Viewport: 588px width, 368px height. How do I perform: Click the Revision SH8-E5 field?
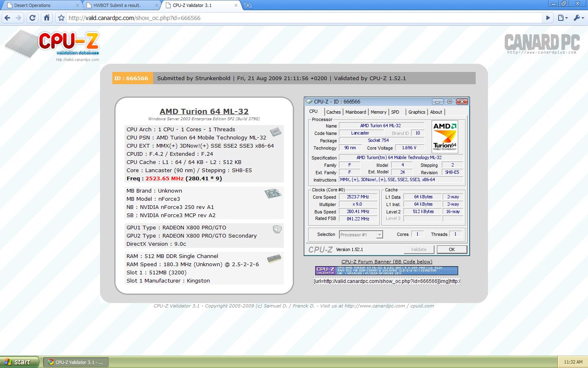point(452,172)
